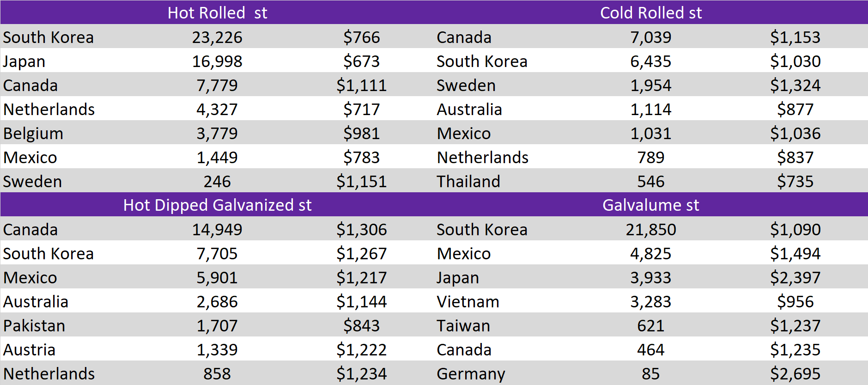Click Belgium in Hot Rolled list
Screen dimensions: 868x385
pos(33,134)
